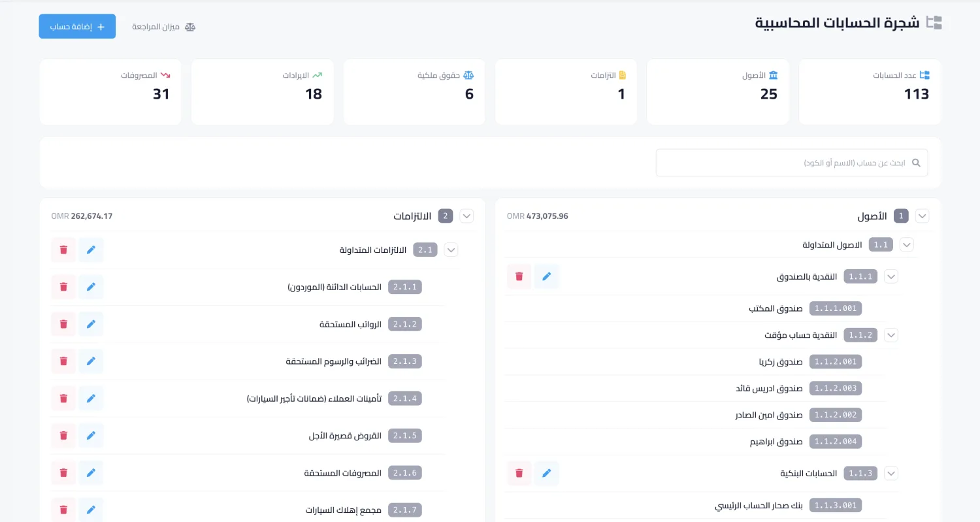980x522 pixels.
Task: Collapse the الالتزامات main section chevron
Action: [466, 216]
